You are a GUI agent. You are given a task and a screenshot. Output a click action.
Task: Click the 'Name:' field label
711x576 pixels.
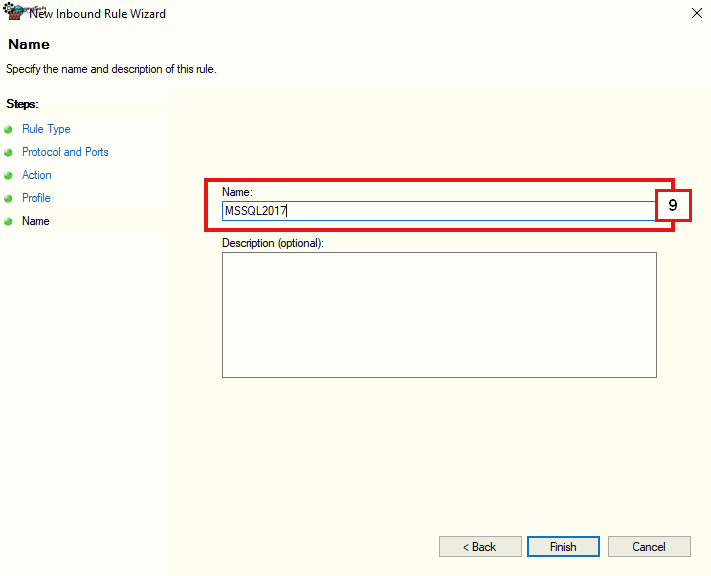[x=237, y=192]
